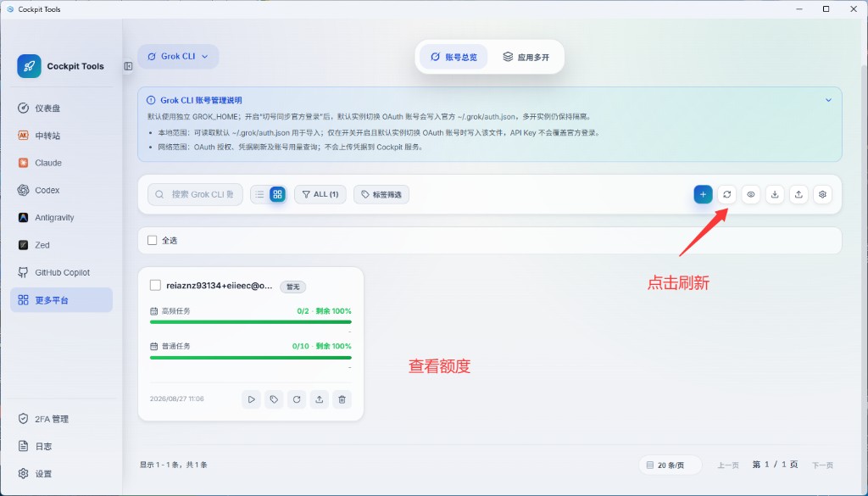Switch to list view layout
868x496 pixels.
pos(259,194)
